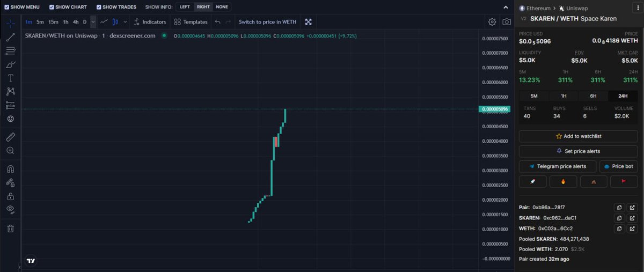
Task: Toggle stay in drawing mode
Action: tap(10, 182)
